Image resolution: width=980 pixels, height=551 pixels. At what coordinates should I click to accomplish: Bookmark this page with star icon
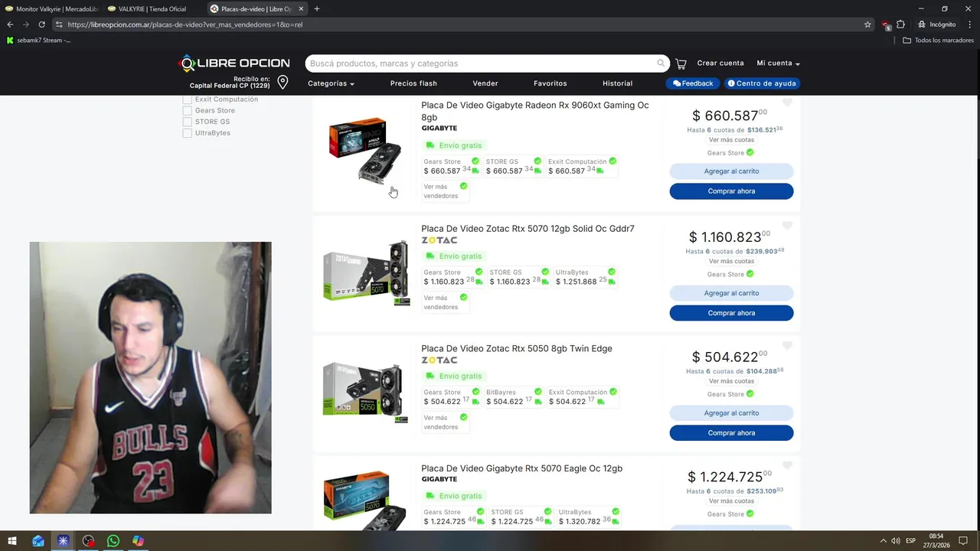tap(867, 24)
